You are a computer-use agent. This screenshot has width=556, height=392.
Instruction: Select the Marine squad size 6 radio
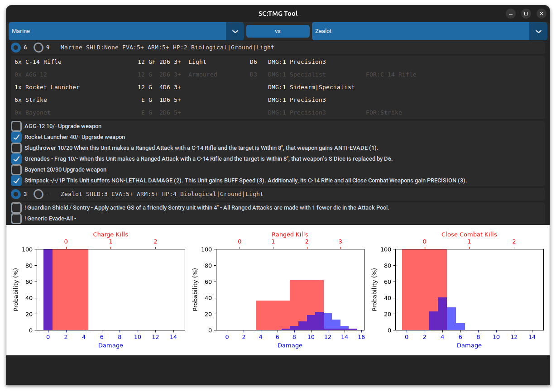tap(16, 48)
